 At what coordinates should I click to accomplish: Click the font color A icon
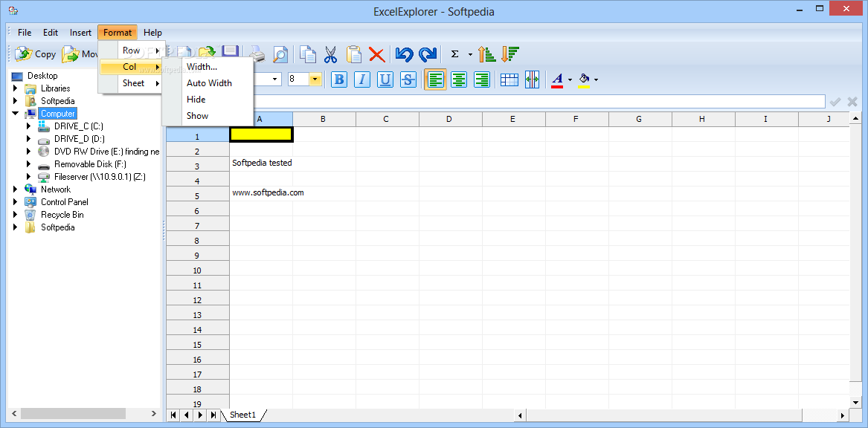click(557, 80)
